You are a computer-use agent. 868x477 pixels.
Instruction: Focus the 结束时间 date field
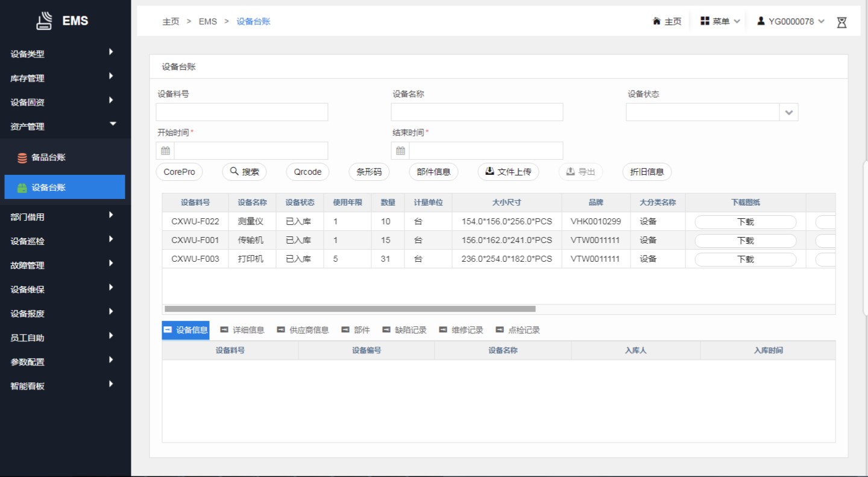point(486,151)
